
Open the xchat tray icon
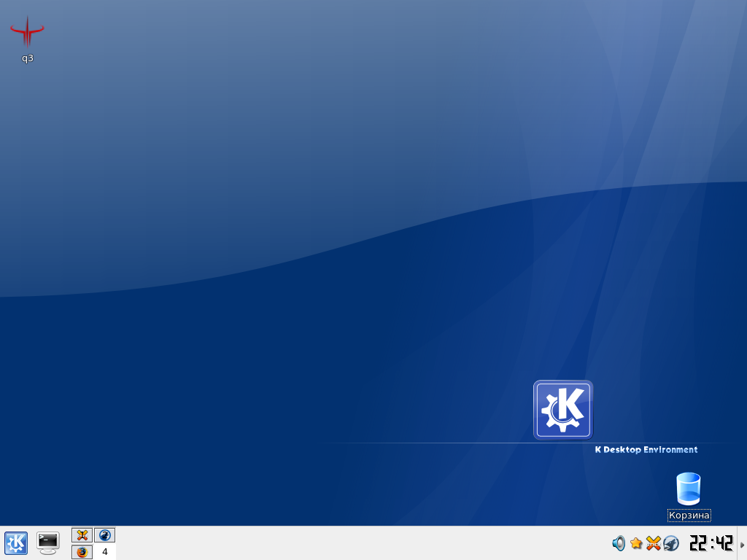[x=653, y=543]
